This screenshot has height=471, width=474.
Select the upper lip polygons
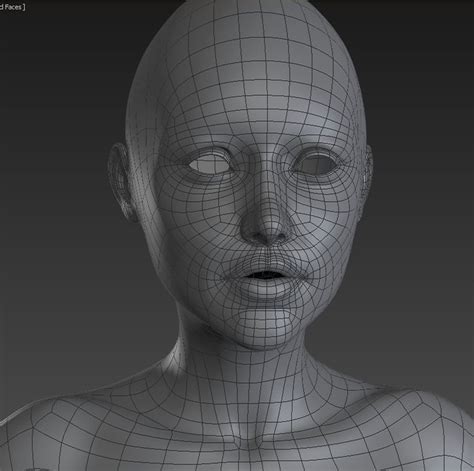(265, 265)
